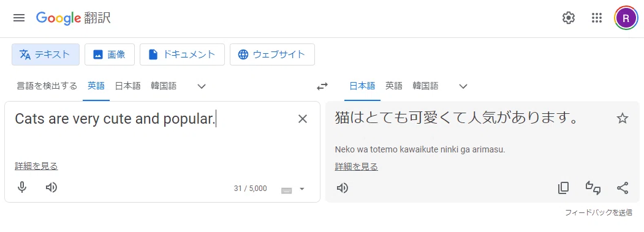644x232 pixels.
Task: Save translation with the star icon
Action: click(x=622, y=119)
